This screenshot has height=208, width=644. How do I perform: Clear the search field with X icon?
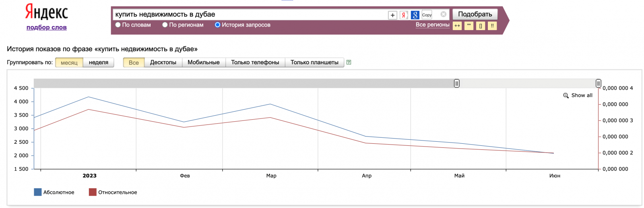443,14
